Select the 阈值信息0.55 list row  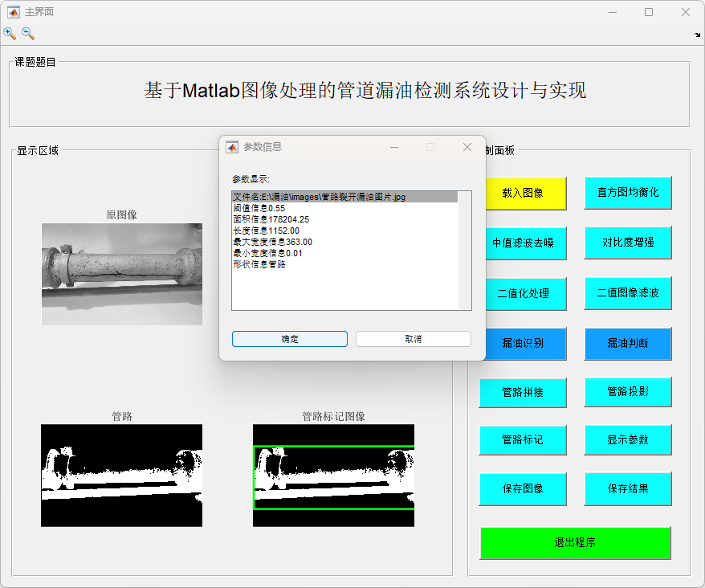pos(344,208)
